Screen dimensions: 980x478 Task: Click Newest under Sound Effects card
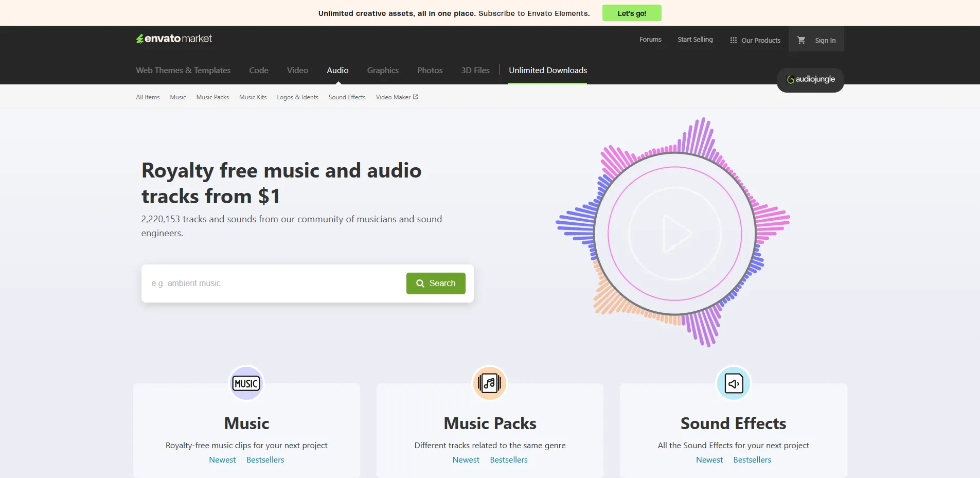[x=709, y=460]
